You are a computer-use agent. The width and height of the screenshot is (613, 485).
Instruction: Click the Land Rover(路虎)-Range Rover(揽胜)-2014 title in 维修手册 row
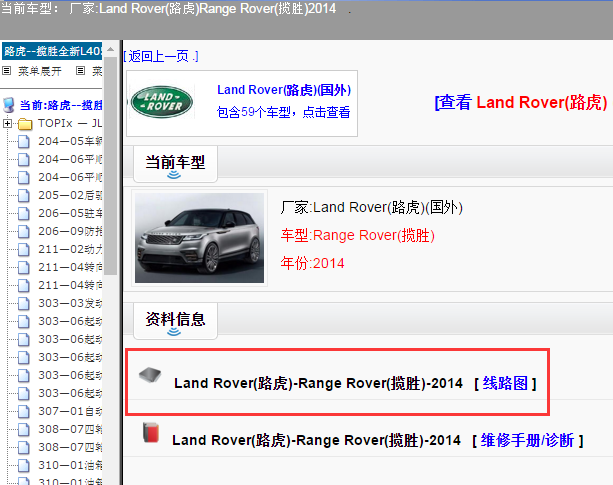click(x=317, y=440)
